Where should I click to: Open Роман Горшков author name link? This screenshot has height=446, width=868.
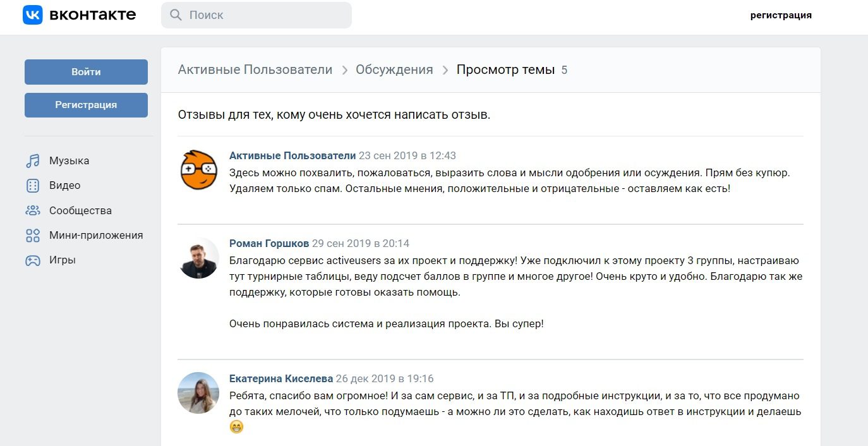pos(269,244)
